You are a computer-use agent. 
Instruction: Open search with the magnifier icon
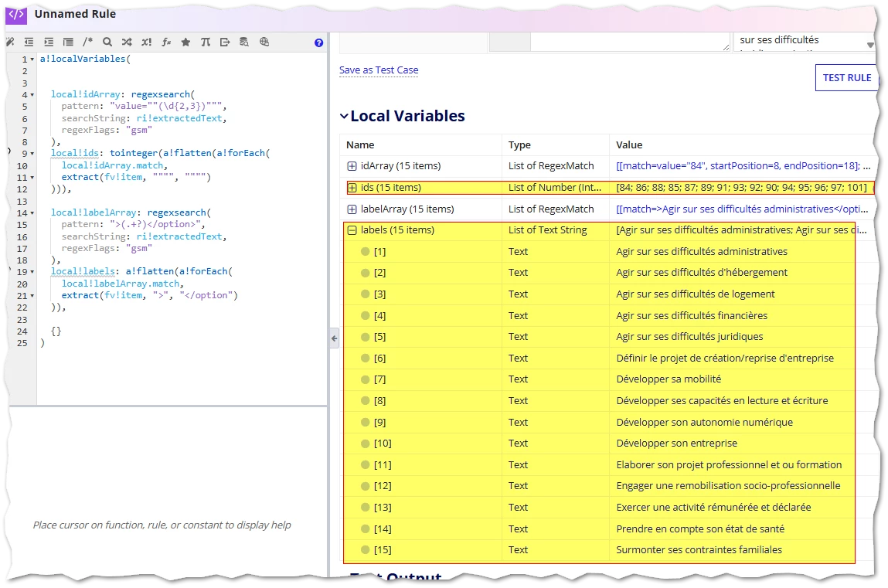point(107,42)
